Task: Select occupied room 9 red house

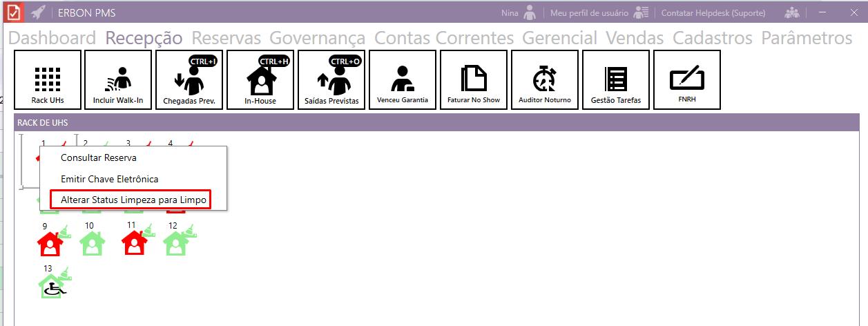Action: tap(49, 243)
